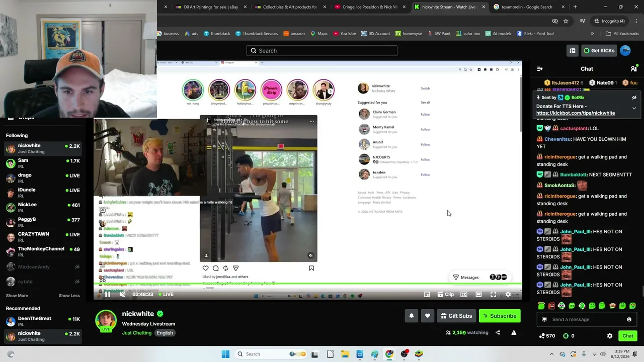Open nickwhite's channel avatar under the player
Image resolution: width=644 pixels, height=362 pixels.
106,321
